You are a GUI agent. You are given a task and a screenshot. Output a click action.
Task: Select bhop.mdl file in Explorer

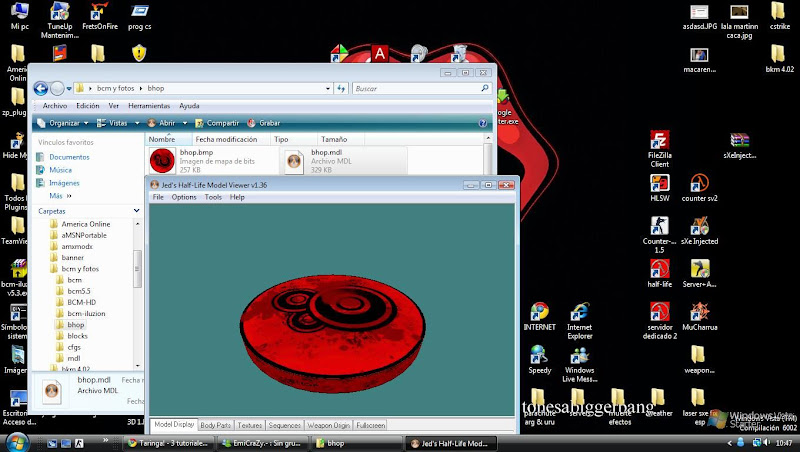coord(344,161)
